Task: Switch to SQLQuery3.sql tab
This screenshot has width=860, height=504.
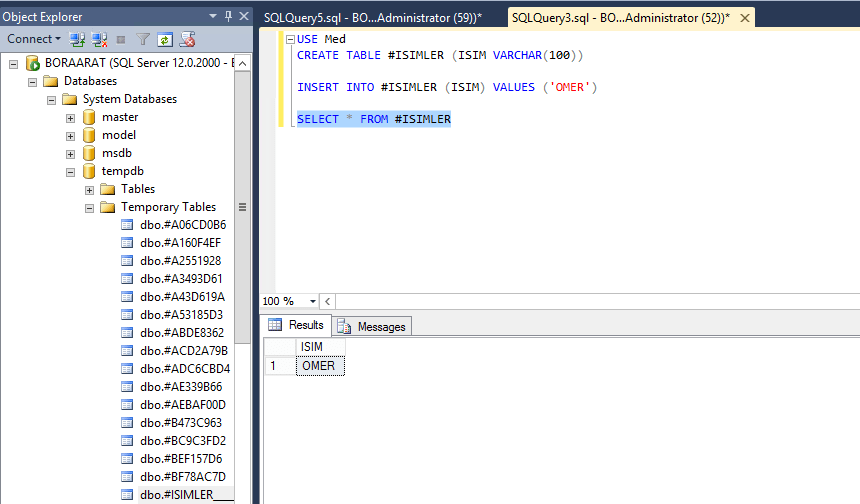Action: point(621,18)
